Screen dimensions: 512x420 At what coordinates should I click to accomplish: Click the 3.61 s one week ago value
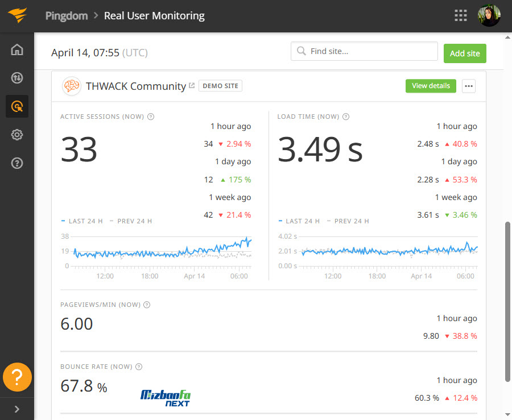[428, 215]
